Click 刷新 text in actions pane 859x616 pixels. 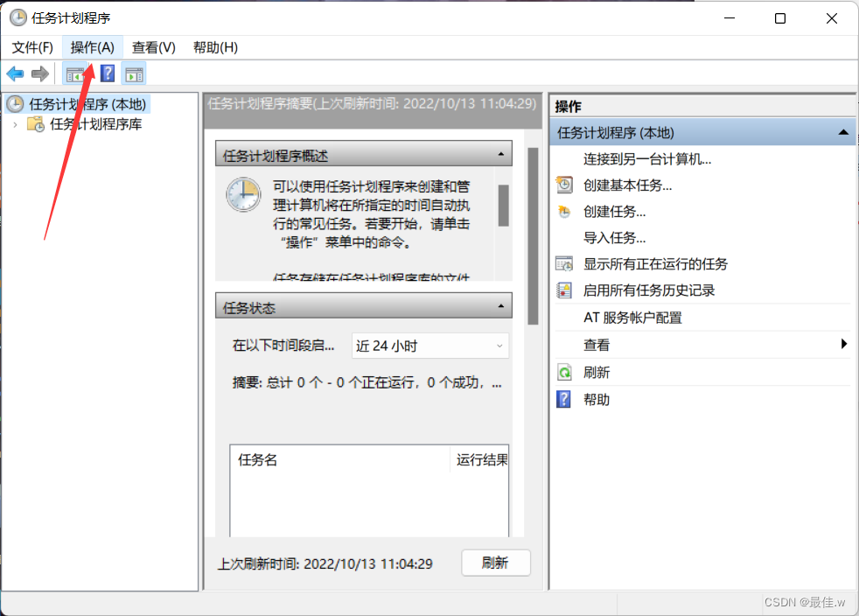(596, 373)
